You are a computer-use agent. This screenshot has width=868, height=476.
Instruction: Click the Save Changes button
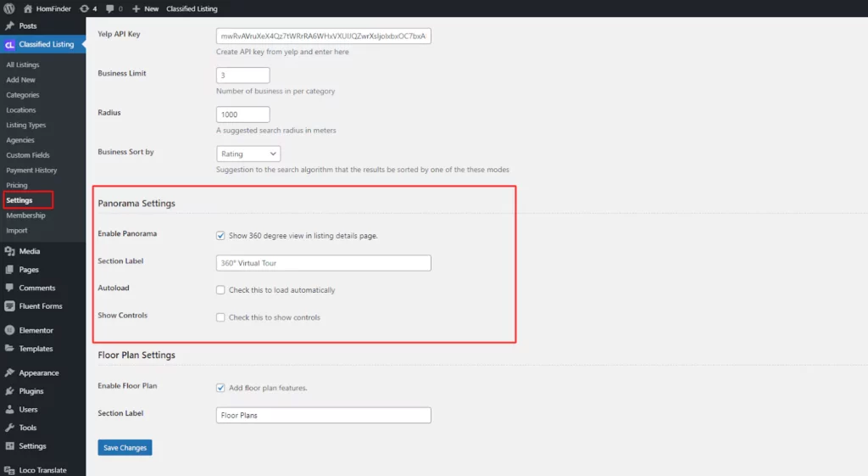pyautogui.click(x=125, y=448)
